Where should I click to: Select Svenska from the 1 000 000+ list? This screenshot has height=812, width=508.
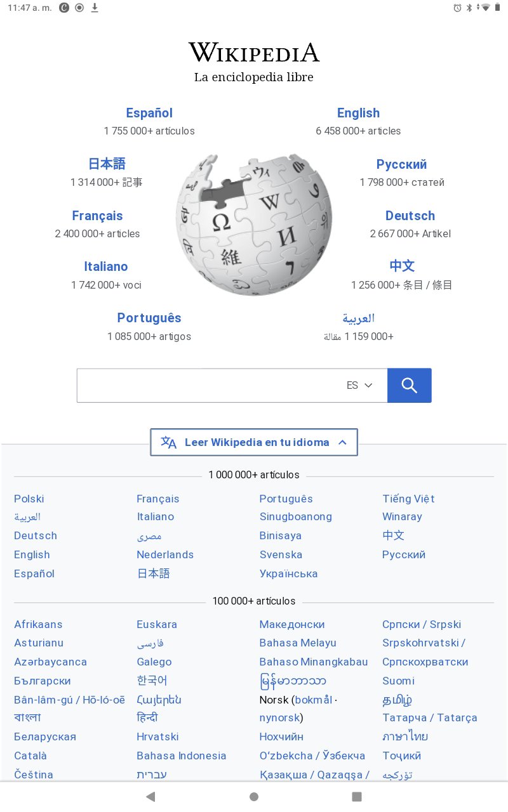click(x=281, y=554)
